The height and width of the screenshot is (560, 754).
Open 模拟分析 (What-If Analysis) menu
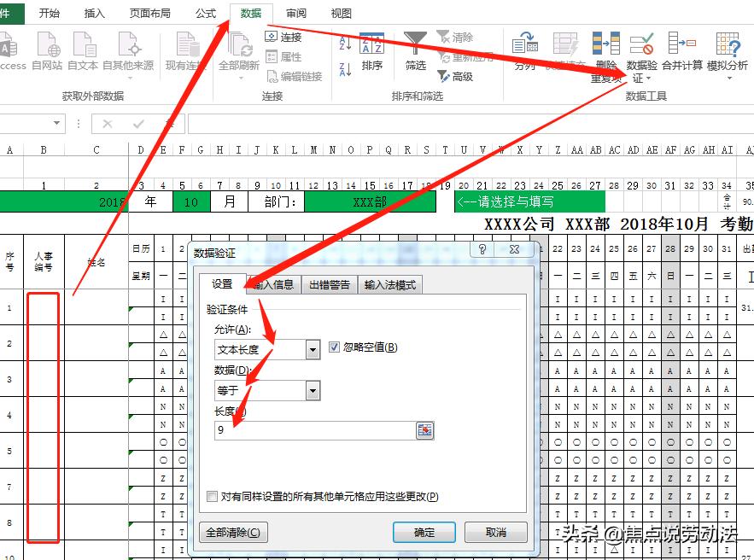[728, 55]
